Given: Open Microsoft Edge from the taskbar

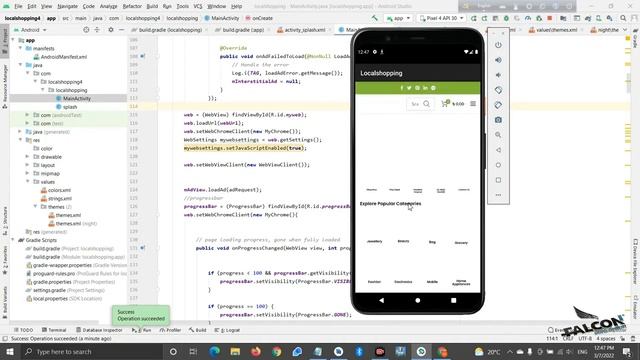Looking at the screenshot, I should 214,351.
